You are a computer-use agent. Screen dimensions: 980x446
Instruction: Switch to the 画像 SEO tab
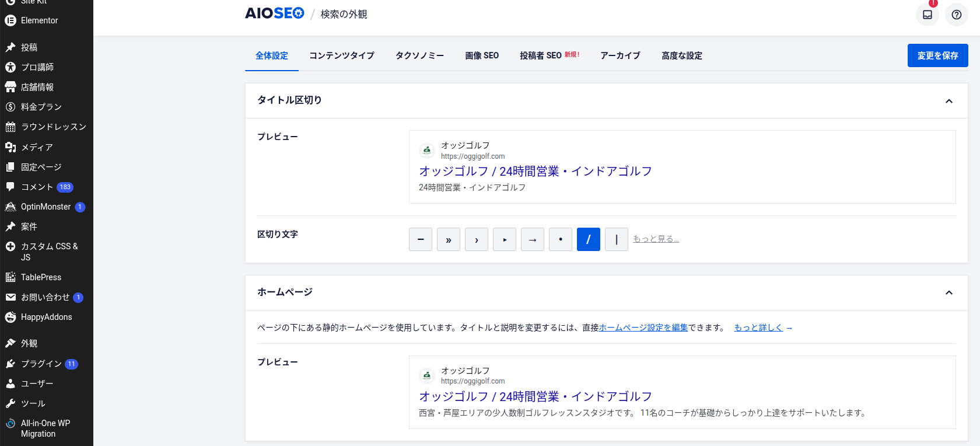click(x=482, y=55)
